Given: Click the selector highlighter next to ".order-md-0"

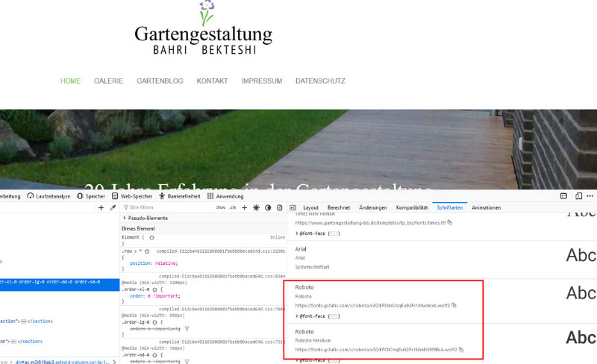Looking at the screenshot, I should tap(154, 355).
